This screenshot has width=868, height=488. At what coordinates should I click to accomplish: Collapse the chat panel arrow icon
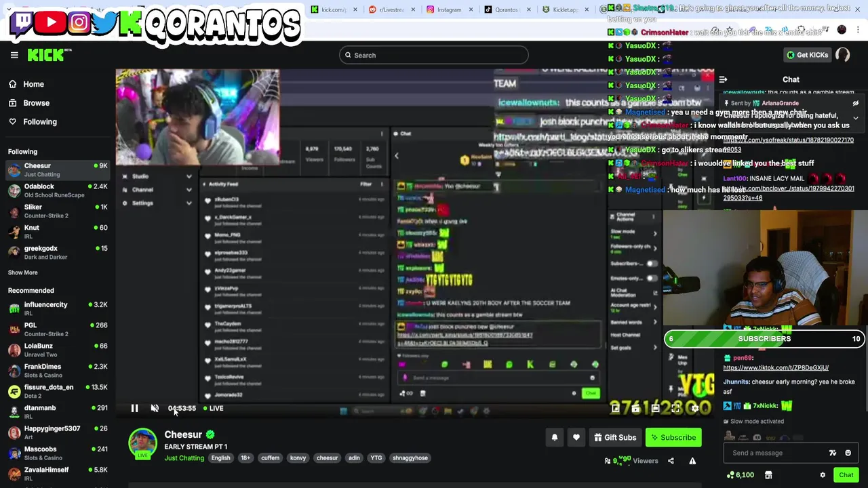click(723, 80)
